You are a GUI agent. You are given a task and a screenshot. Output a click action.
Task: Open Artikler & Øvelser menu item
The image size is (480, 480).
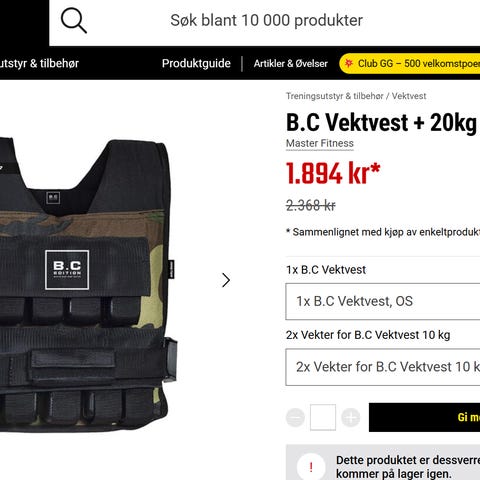coord(291,63)
